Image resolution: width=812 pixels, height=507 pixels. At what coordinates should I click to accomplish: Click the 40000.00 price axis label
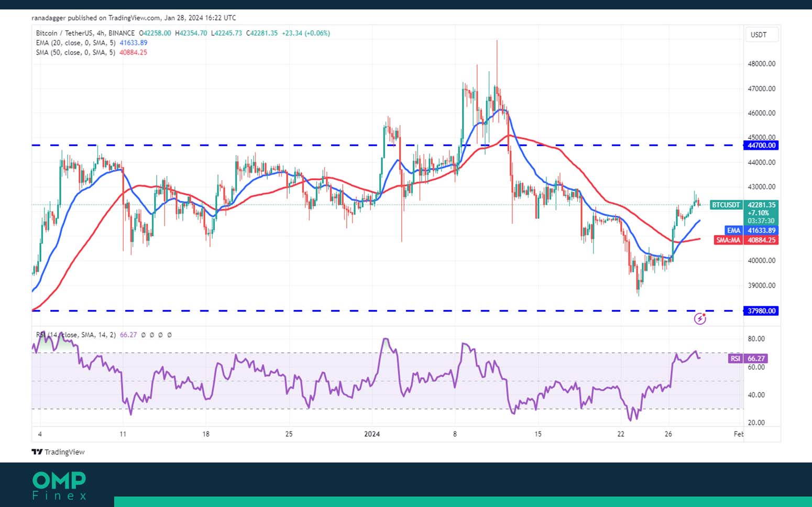click(761, 261)
